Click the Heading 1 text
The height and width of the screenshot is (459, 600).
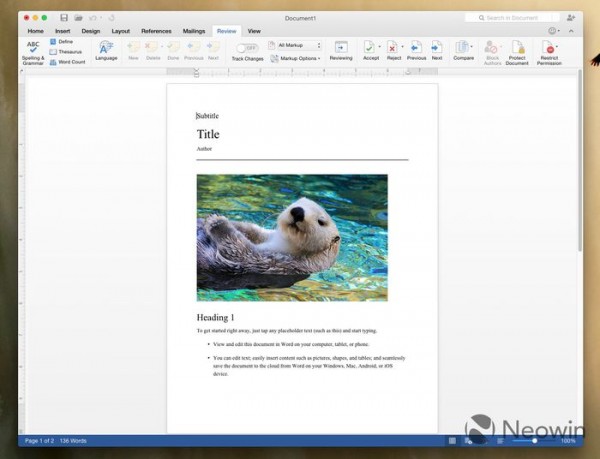pyautogui.click(x=215, y=317)
